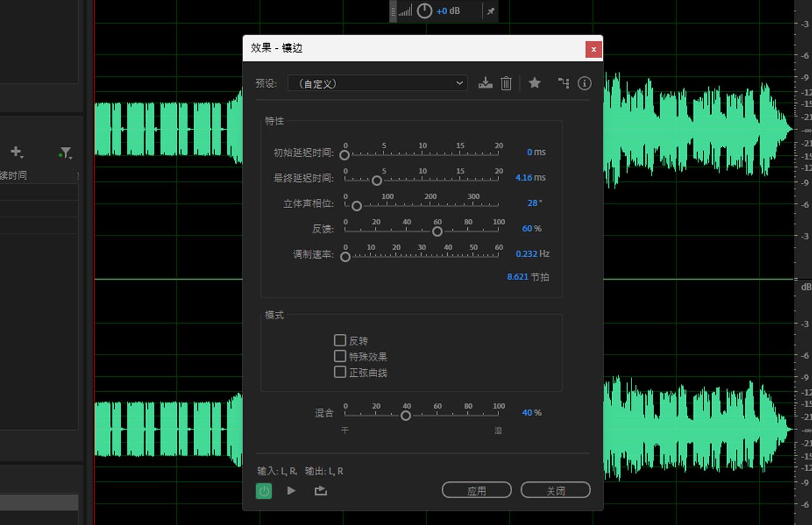Click the 应用 button
The height and width of the screenshot is (525, 812).
coord(477,491)
